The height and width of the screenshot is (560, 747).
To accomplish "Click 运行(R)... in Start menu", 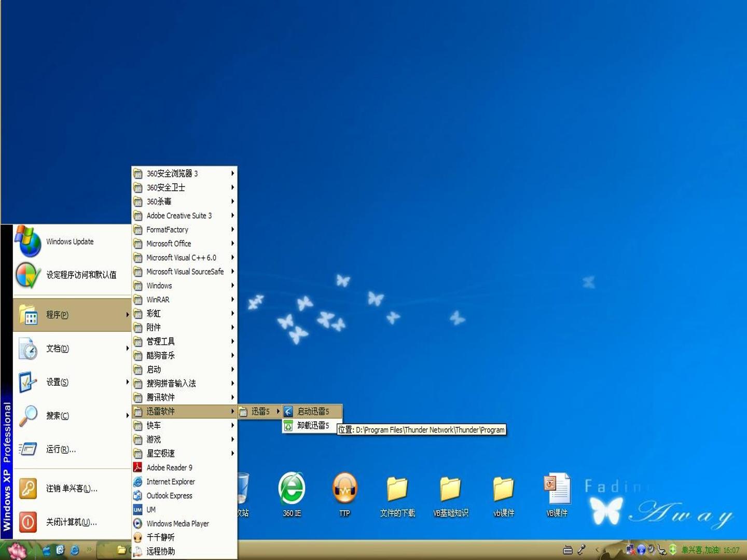I will coord(72,449).
